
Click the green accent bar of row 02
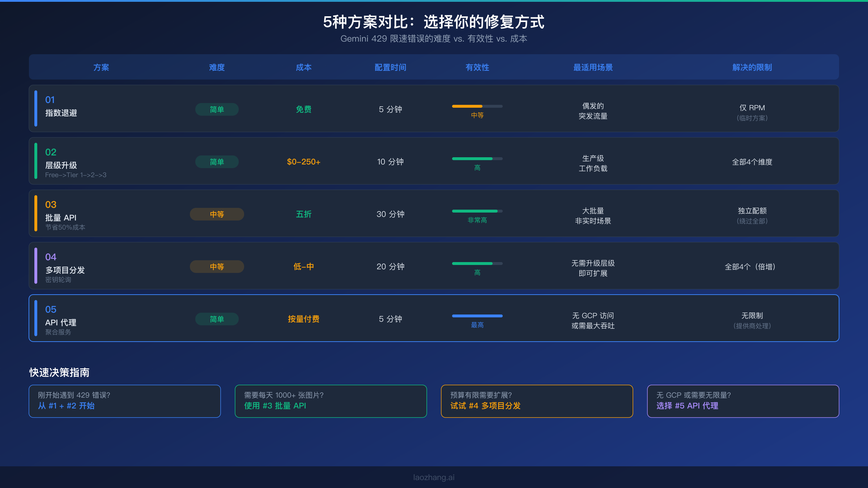[x=36, y=161]
